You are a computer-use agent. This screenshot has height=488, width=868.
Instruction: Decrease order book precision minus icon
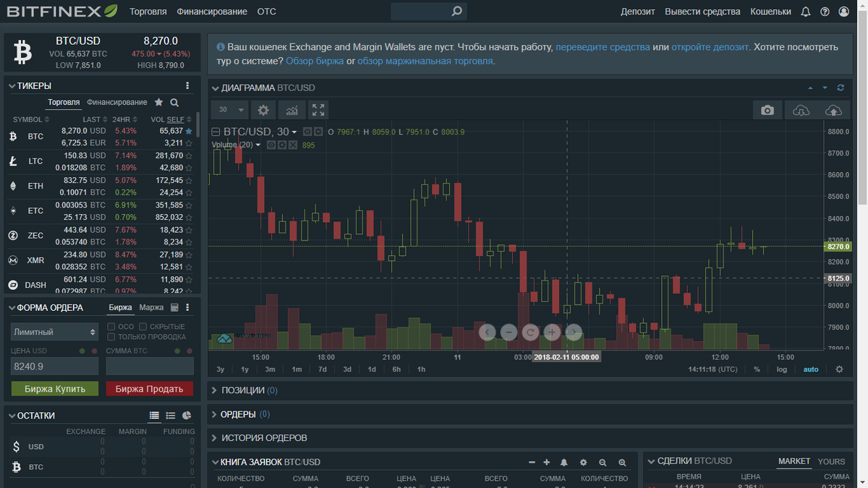point(532,462)
